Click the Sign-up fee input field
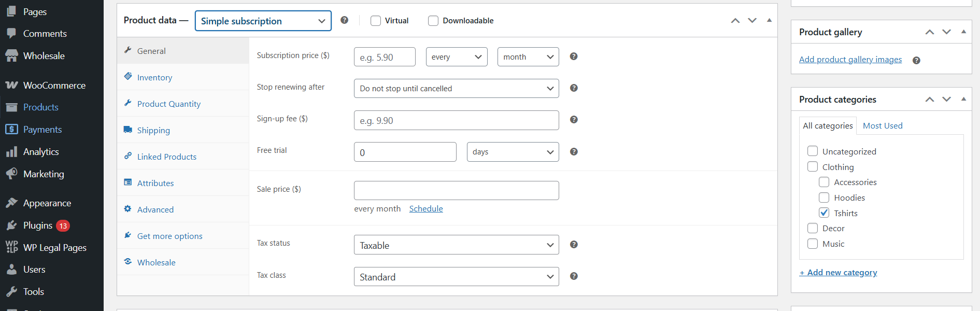The width and height of the screenshot is (980, 311). (457, 120)
